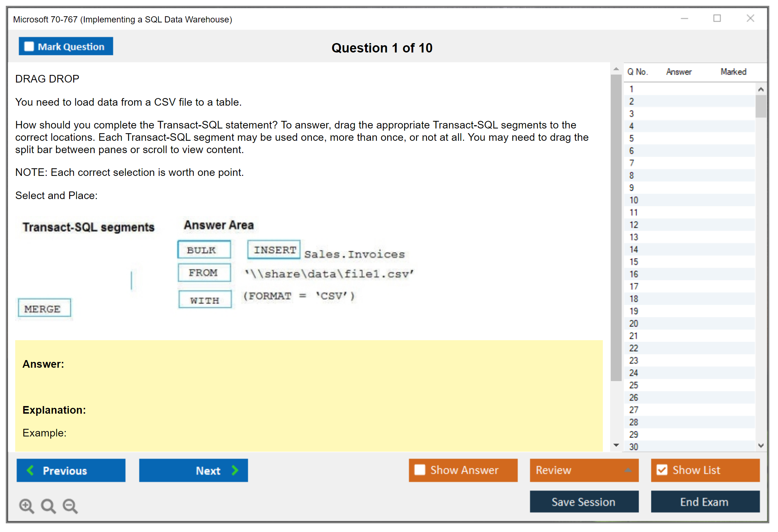Image resolution: width=778 pixels, height=532 pixels.
Task: Click the green left arrow on Previous
Action: click(x=30, y=470)
